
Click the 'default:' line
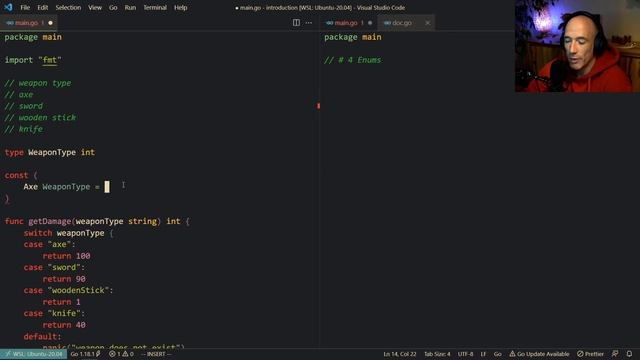tap(42, 336)
